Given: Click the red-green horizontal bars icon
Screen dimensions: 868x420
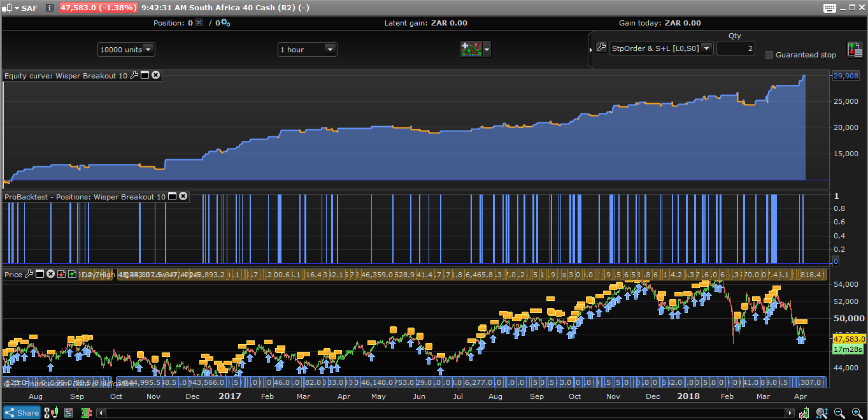Looking at the screenshot, I should 86,412.
